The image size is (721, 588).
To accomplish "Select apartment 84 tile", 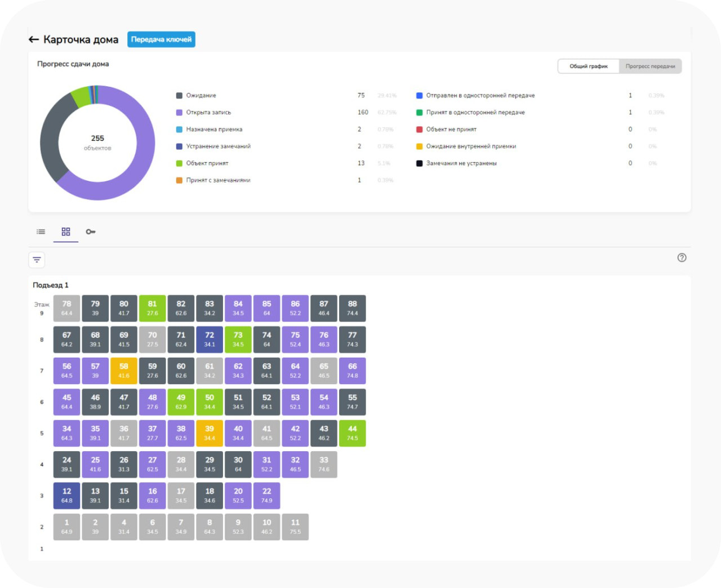I will click(238, 308).
